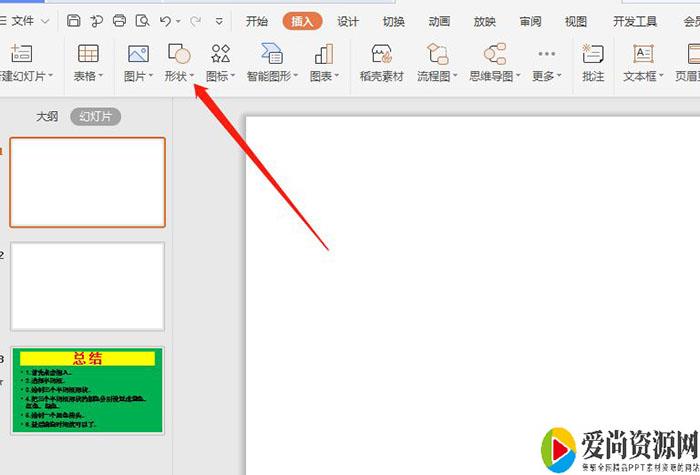Click the 思维导图 mind map icon
The height and width of the screenshot is (475, 700).
click(495, 53)
